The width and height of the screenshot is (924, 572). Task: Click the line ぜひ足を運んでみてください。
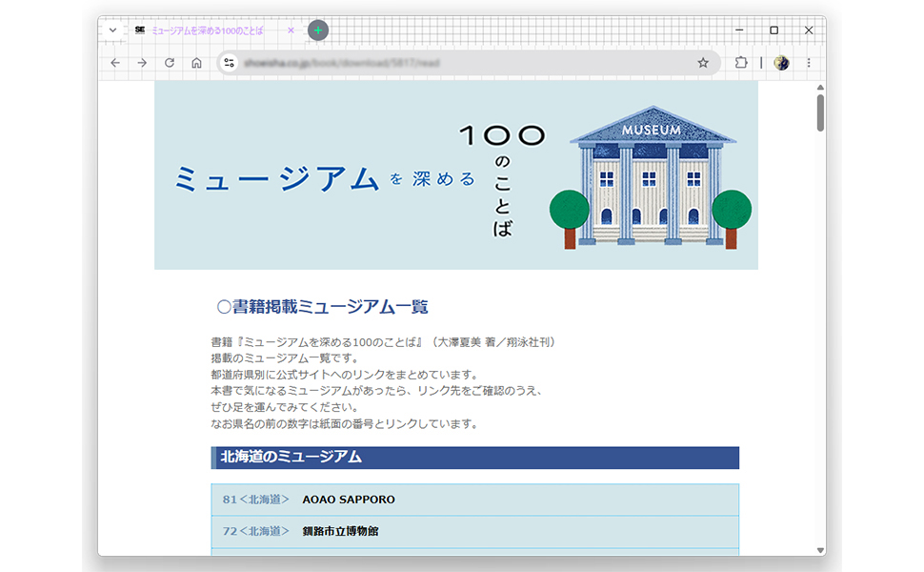click(285, 407)
